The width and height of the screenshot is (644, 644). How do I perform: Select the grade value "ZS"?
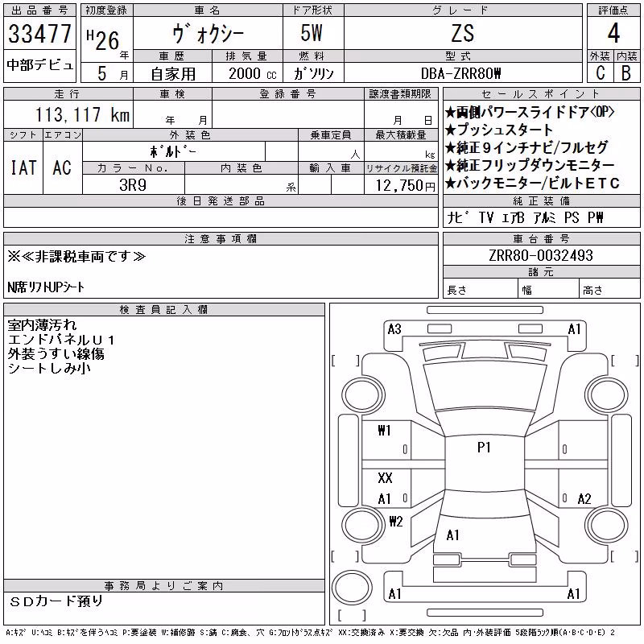pos(462,33)
